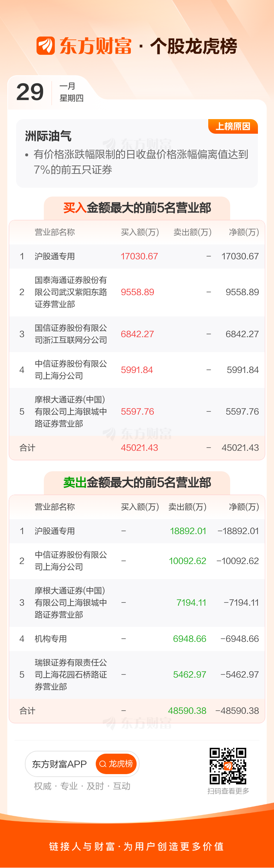Viewport: 274px width, 868px height.
Task: Click the 扫码查看更多 caption
Action: [228, 791]
